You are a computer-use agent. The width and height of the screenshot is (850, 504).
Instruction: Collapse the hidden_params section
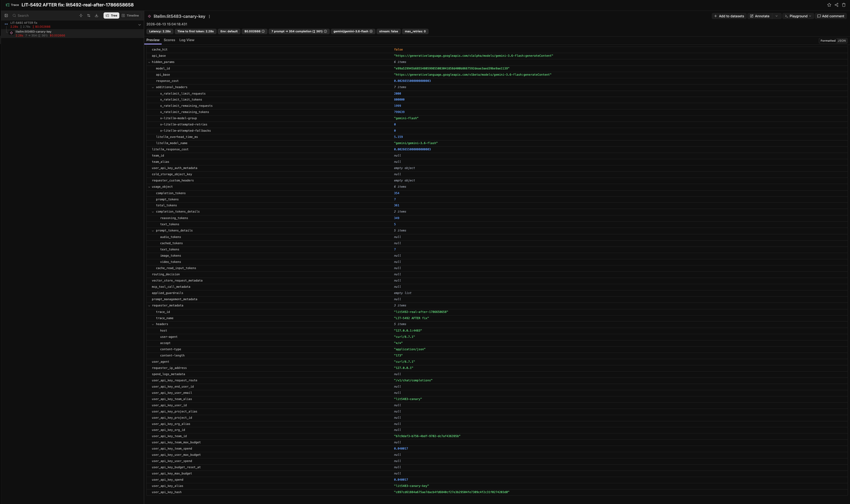pos(149,62)
